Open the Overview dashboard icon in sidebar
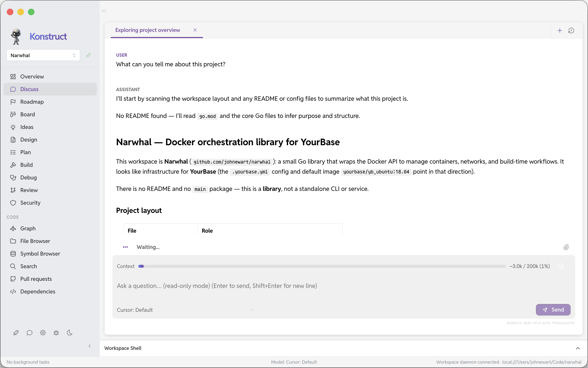The height and width of the screenshot is (368, 588). [x=13, y=77]
